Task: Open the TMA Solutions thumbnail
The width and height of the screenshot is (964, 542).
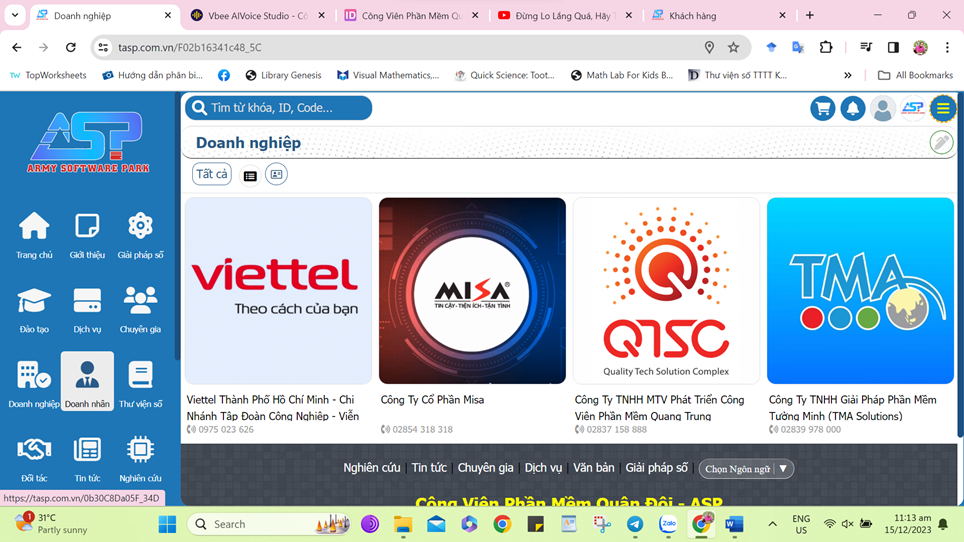Action: 860,291
